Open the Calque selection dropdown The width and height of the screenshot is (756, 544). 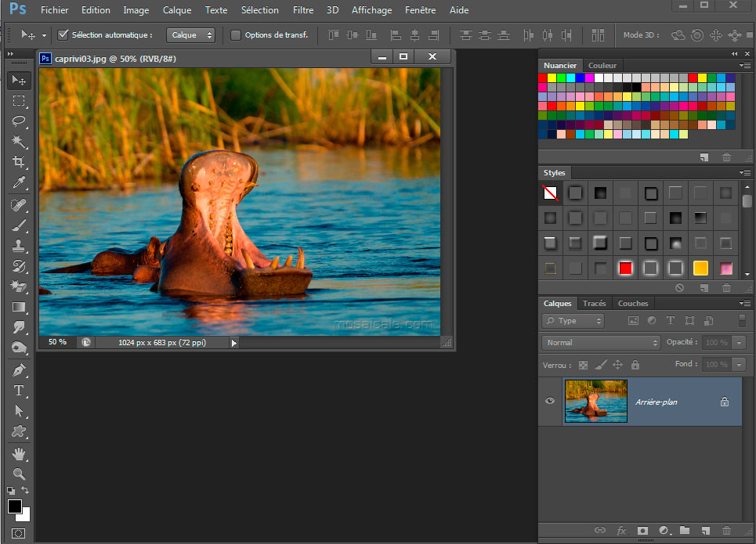(190, 35)
